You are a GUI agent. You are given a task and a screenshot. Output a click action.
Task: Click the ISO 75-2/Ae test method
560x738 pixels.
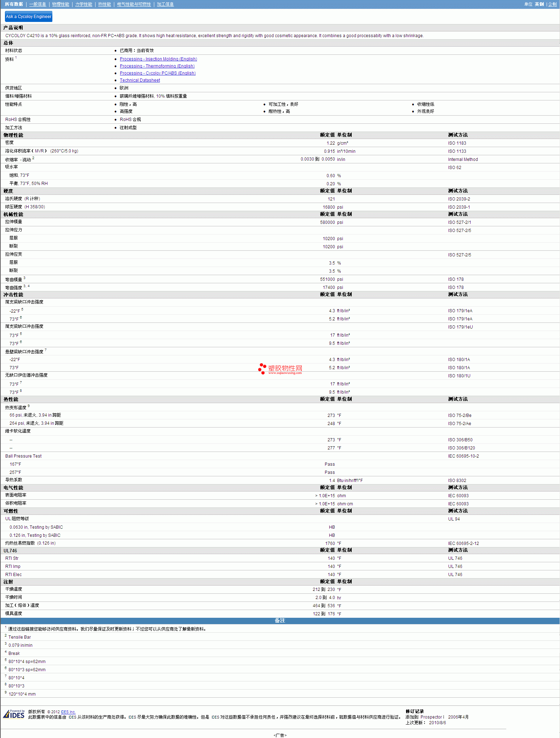pos(460,424)
